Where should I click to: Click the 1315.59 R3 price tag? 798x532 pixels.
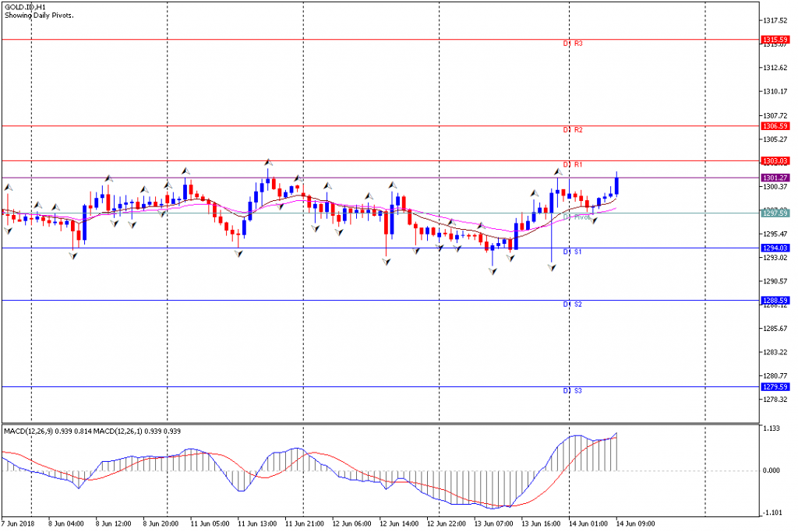tap(775, 40)
